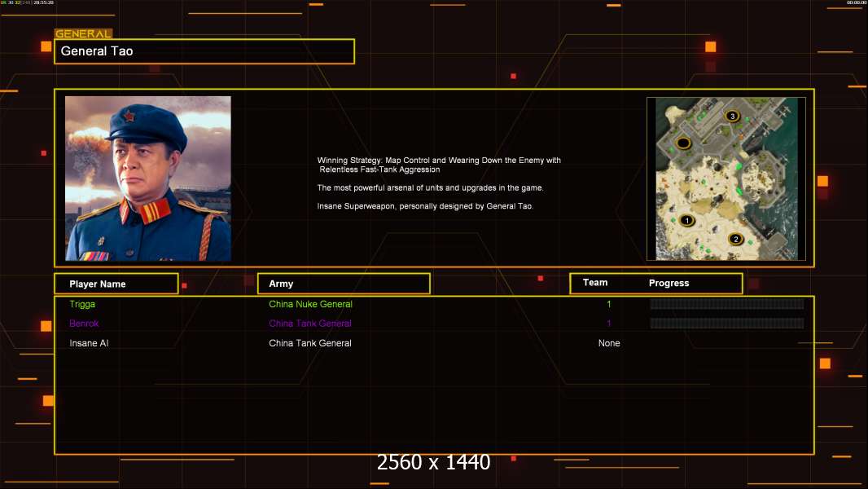Click the GENERAL label above name box
The width and height of the screenshot is (868, 489).
click(83, 33)
